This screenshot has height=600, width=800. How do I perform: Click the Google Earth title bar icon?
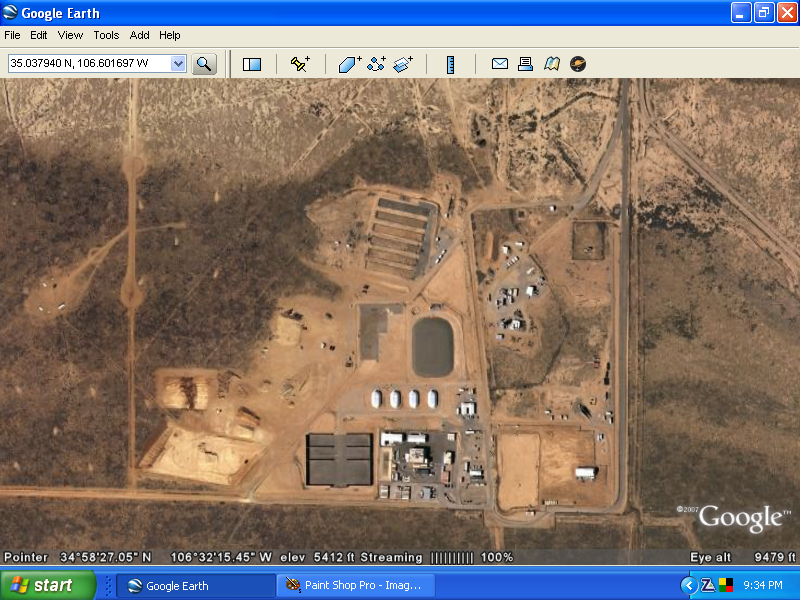click(x=10, y=12)
